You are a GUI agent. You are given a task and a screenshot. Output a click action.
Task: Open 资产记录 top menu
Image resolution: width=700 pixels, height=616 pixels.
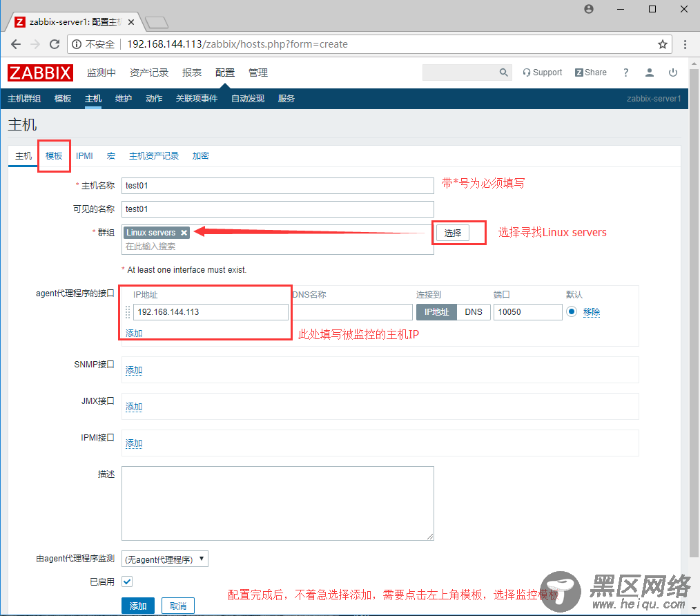149,73
